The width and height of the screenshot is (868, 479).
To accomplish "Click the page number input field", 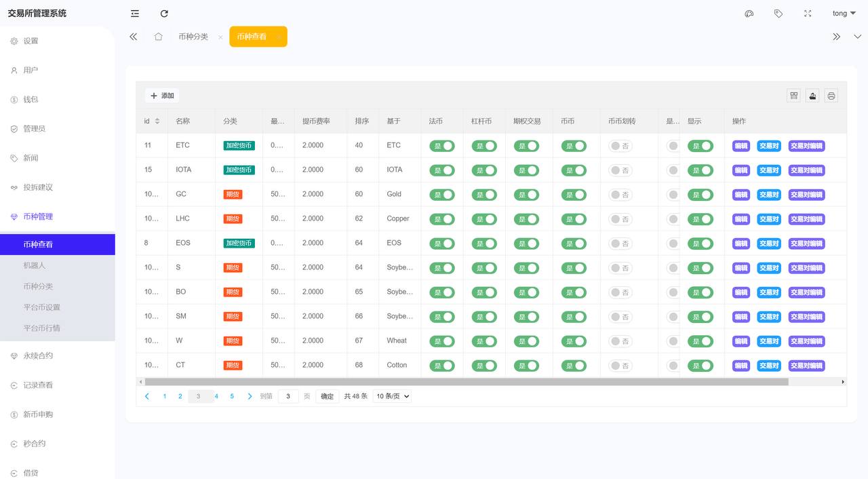I will click(x=288, y=396).
